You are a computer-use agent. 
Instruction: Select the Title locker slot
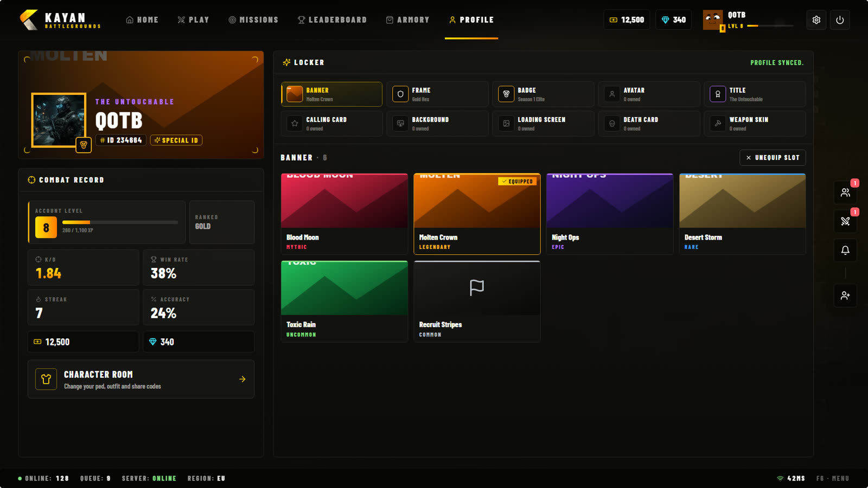click(x=755, y=94)
